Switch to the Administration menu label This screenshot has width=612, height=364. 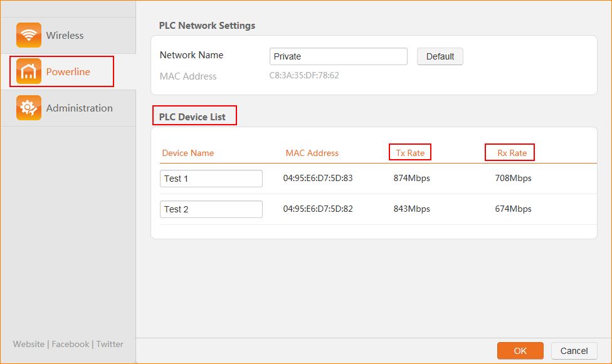pos(79,108)
